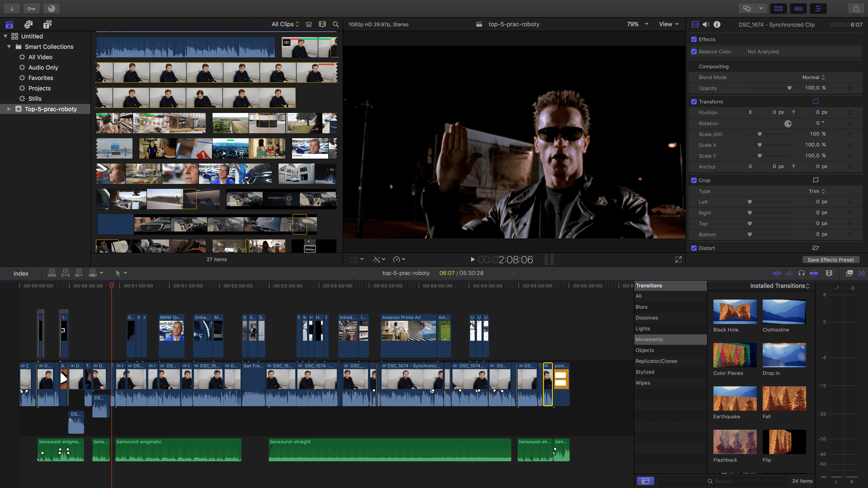The height and width of the screenshot is (488, 868).
Task: Append clip to storyline icon
Action: pyautogui.click(x=79, y=273)
